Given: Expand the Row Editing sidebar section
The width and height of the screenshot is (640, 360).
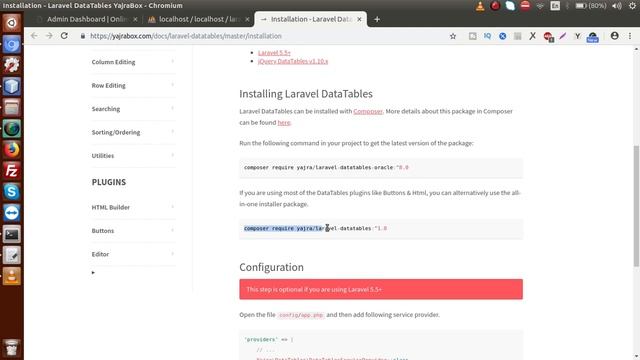Looking at the screenshot, I should pos(133,85).
